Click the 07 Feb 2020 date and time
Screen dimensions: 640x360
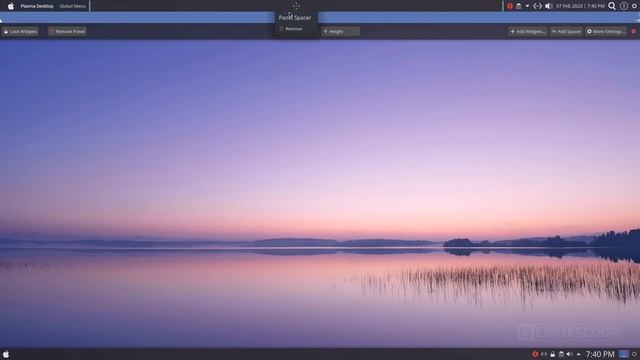tap(580, 6)
